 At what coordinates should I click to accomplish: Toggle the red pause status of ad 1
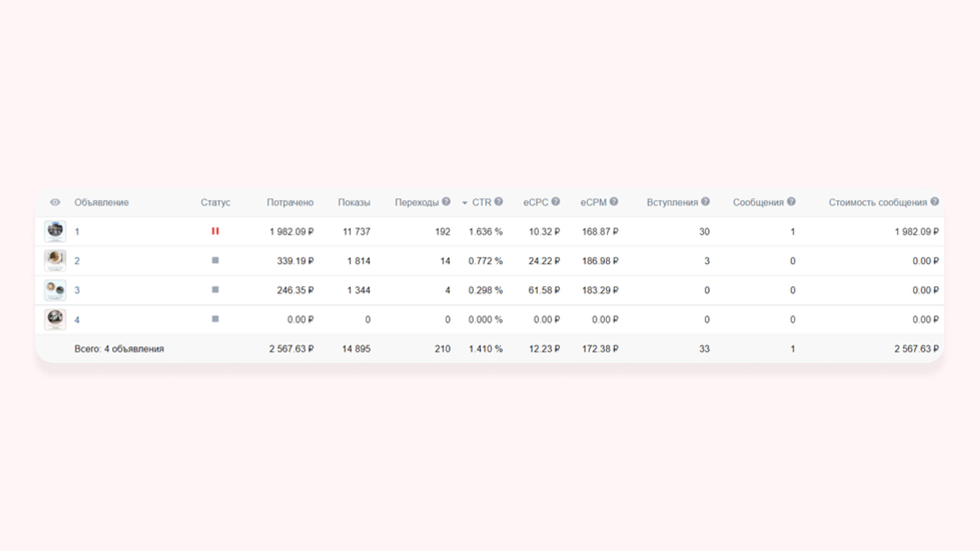point(215,231)
